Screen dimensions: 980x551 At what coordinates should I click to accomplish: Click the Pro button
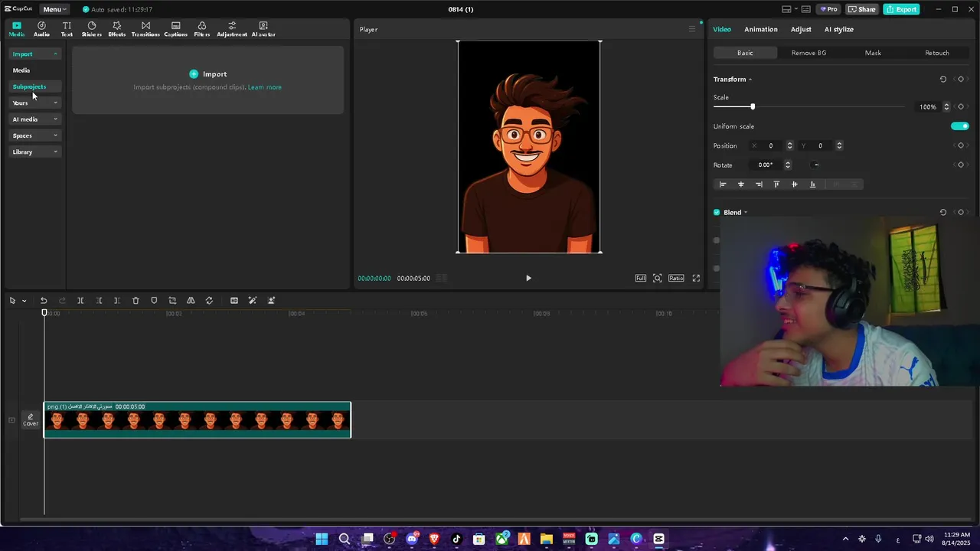pos(828,9)
